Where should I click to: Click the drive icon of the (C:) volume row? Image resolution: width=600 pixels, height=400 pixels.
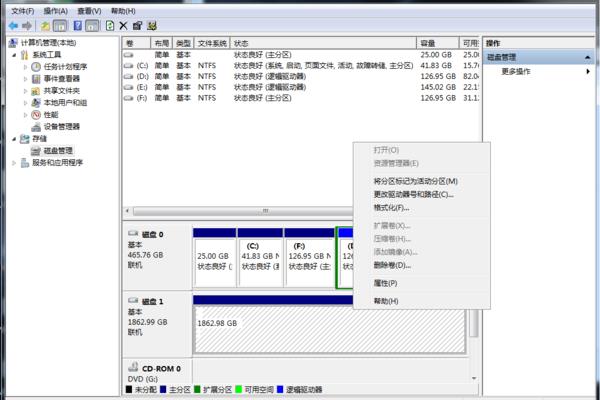point(129,66)
